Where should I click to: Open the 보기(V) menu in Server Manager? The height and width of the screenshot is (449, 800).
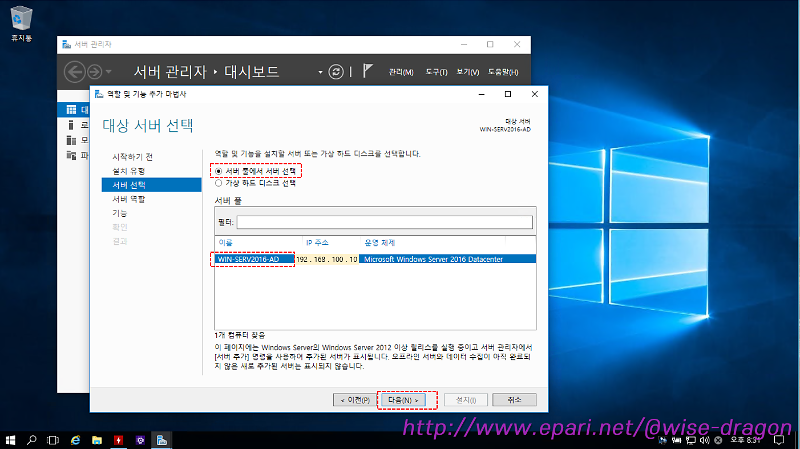click(467, 72)
